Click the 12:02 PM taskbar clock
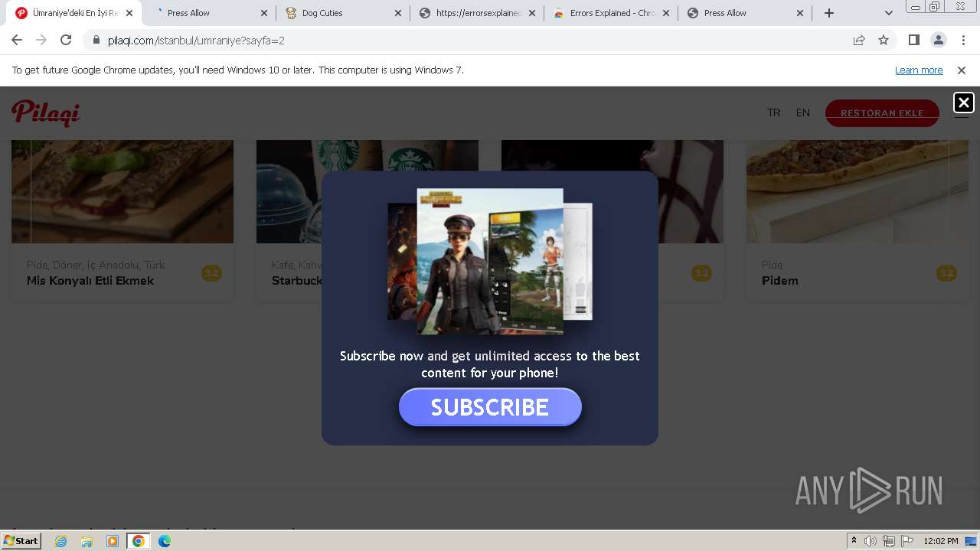The image size is (980, 551). pyautogui.click(x=941, y=541)
